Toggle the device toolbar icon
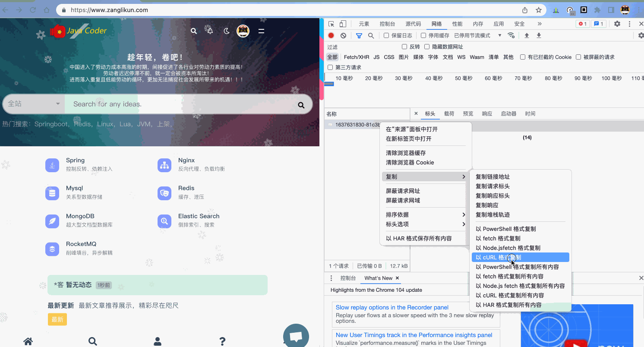This screenshot has height=347, width=644. (x=343, y=24)
